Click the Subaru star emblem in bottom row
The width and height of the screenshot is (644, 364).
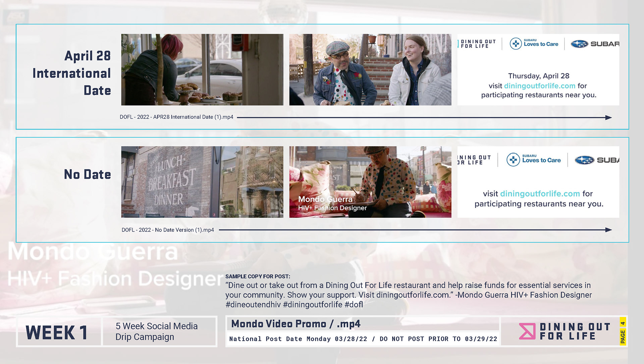click(584, 160)
